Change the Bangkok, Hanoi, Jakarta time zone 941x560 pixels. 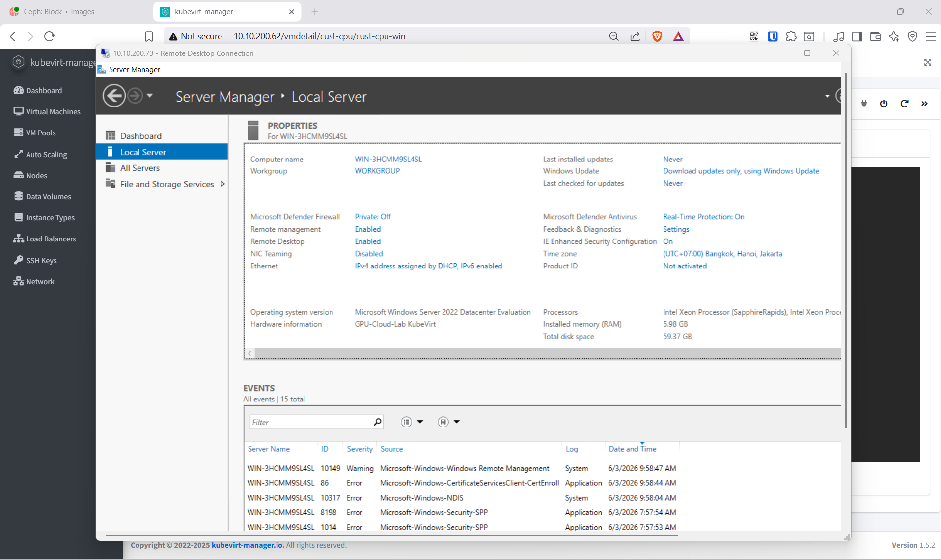point(722,254)
